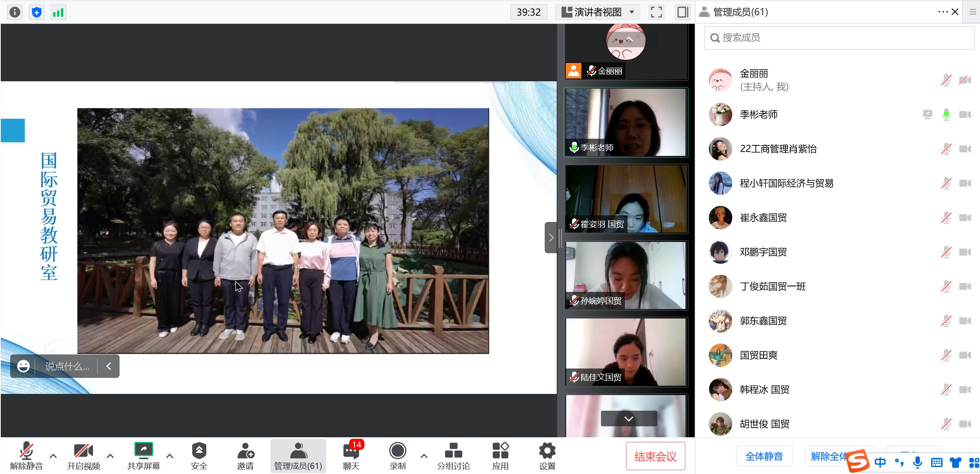Open 演讲者视图 view dropdown
980x474 pixels.
597,12
